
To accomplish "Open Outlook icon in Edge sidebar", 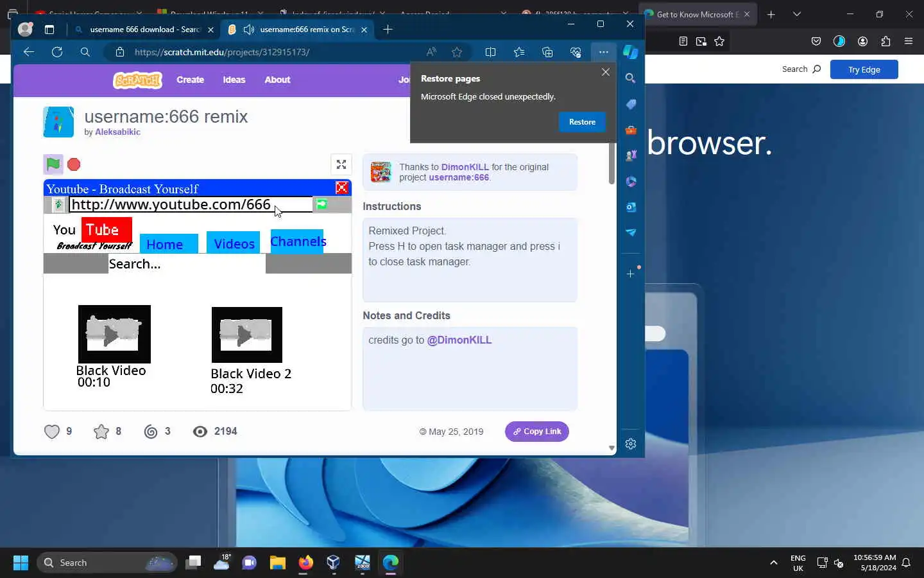I will [631, 207].
